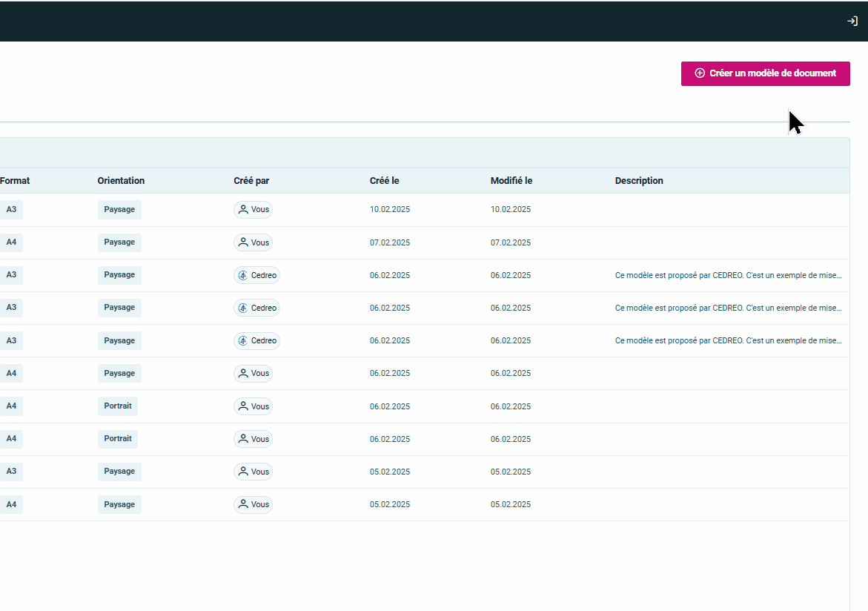The width and height of the screenshot is (868, 611).
Task: Click the Vous chip in the A4 05.02.2025 row
Action: click(x=253, y=505)
